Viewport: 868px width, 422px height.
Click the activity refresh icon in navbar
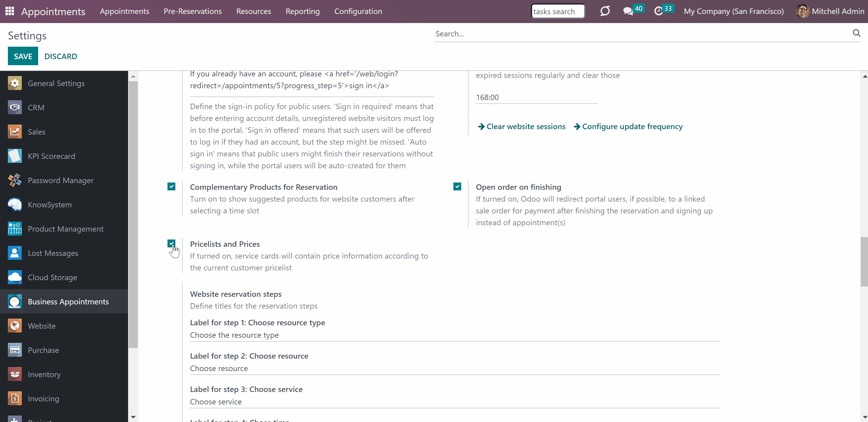click(605, 11)
